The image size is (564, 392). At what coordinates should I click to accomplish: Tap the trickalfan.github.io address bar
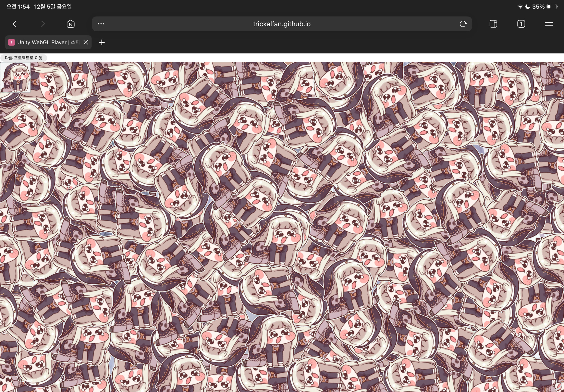(282, 24)
